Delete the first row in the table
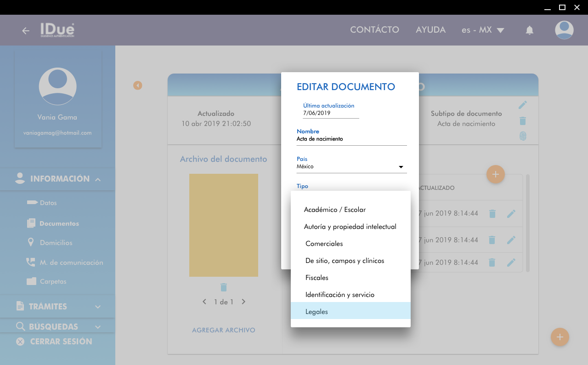 click(492, 214)
